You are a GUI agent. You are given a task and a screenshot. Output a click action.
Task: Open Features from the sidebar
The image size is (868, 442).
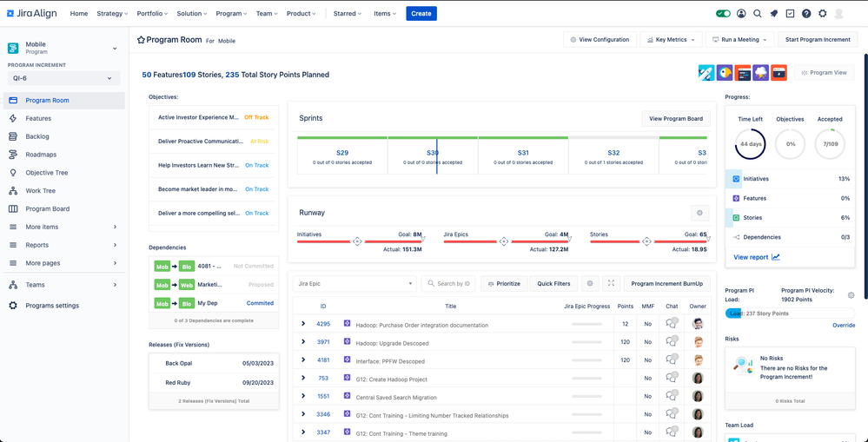37,118
